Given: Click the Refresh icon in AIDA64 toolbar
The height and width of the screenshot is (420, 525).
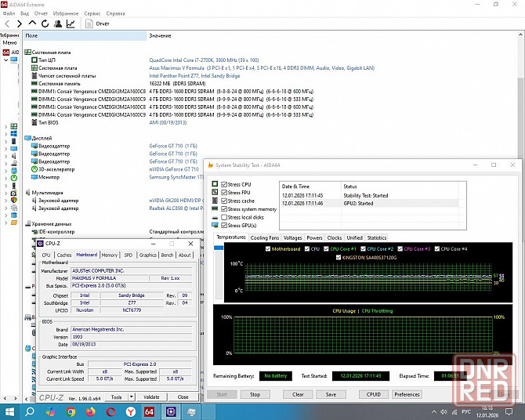Looking at the screenshot, I should pos(44,24).
